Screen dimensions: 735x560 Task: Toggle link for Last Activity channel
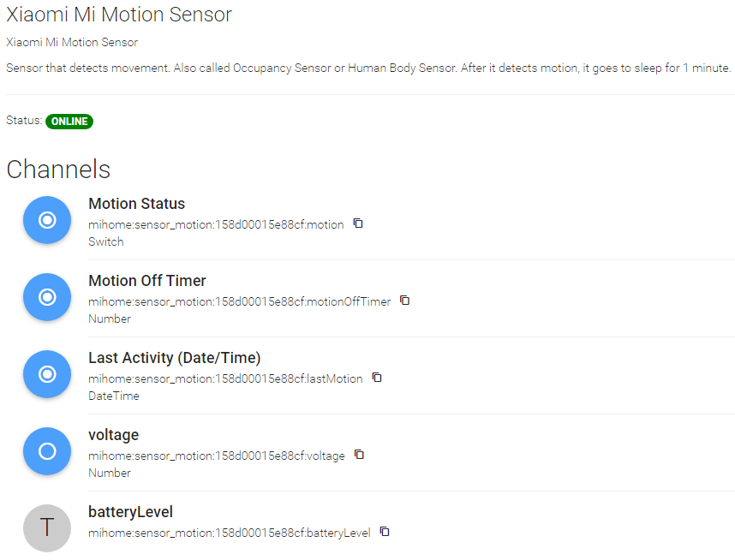point(47,374)
